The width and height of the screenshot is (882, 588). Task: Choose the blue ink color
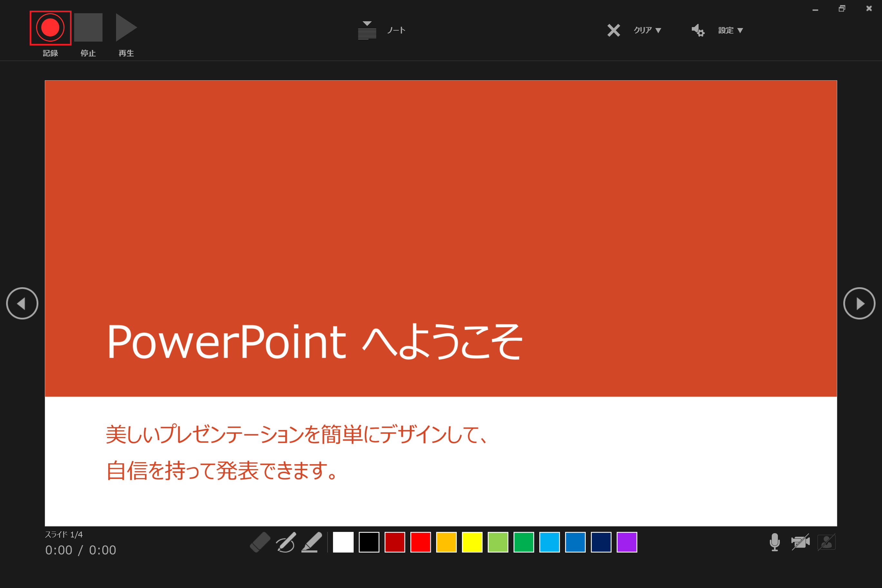(575, 542)
